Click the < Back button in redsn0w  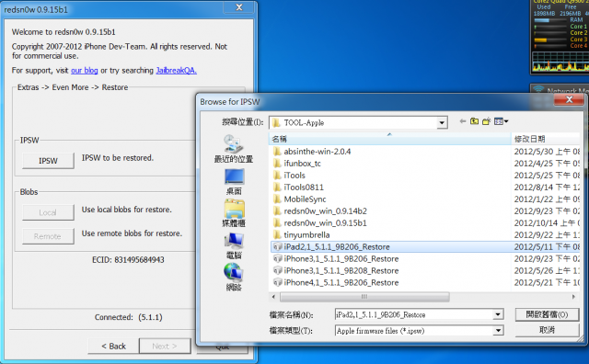(x=113, y=346)
